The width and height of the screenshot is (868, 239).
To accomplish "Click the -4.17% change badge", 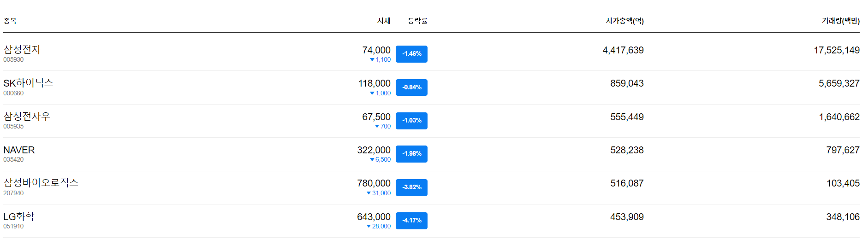I will coord(411,221).
